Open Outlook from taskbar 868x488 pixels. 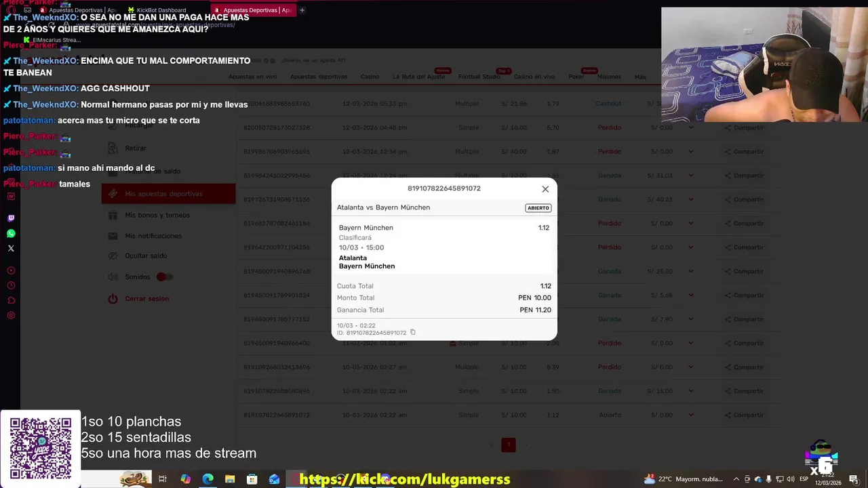274,479
